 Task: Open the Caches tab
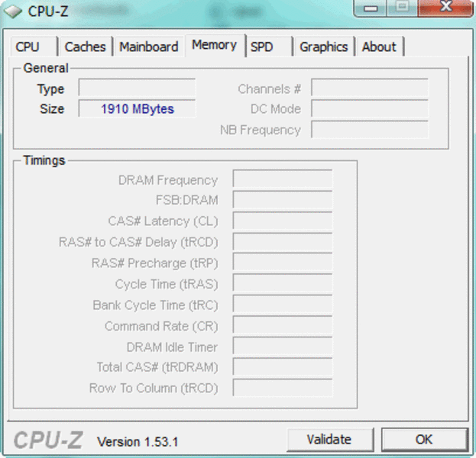85,47
